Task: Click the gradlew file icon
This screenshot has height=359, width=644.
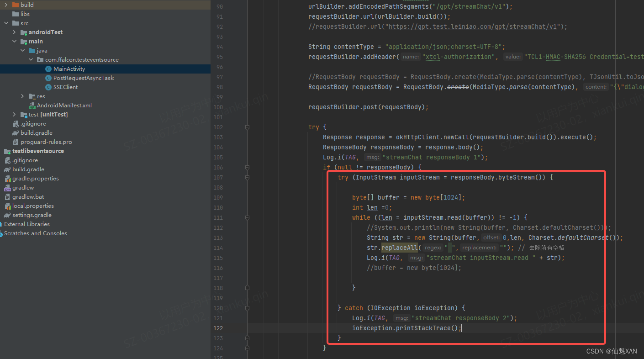Action: tap(7, 188)
